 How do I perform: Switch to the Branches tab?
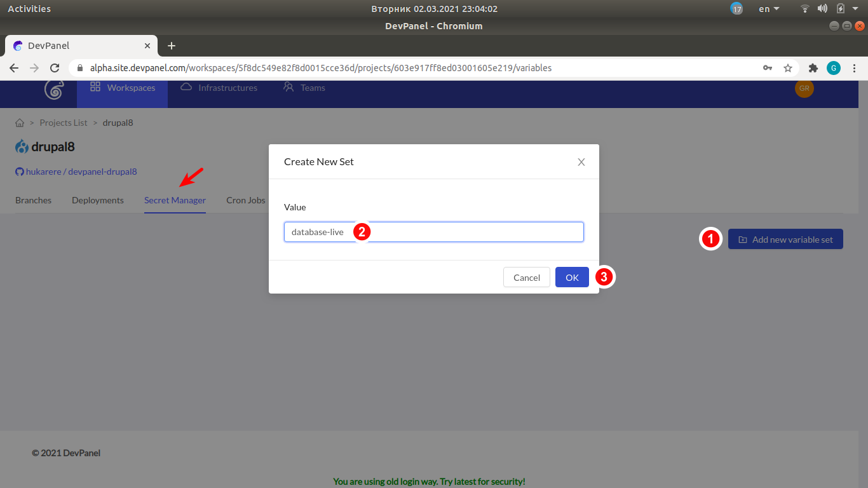click(33, 200)
